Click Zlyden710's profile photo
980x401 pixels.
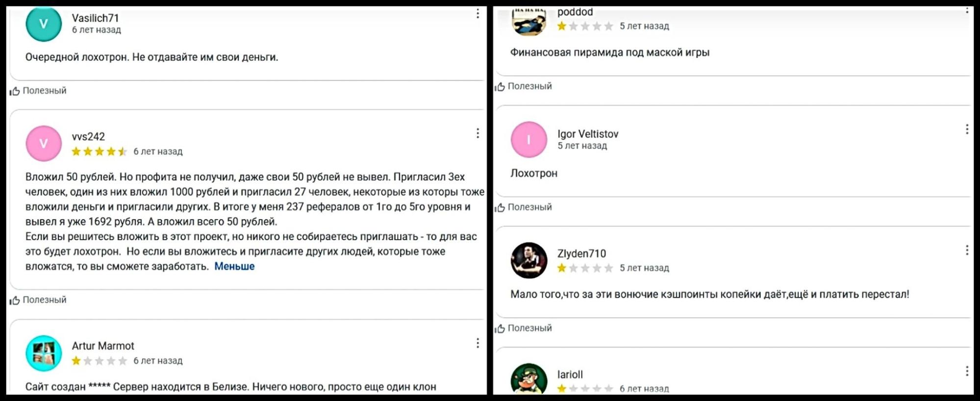529,260
